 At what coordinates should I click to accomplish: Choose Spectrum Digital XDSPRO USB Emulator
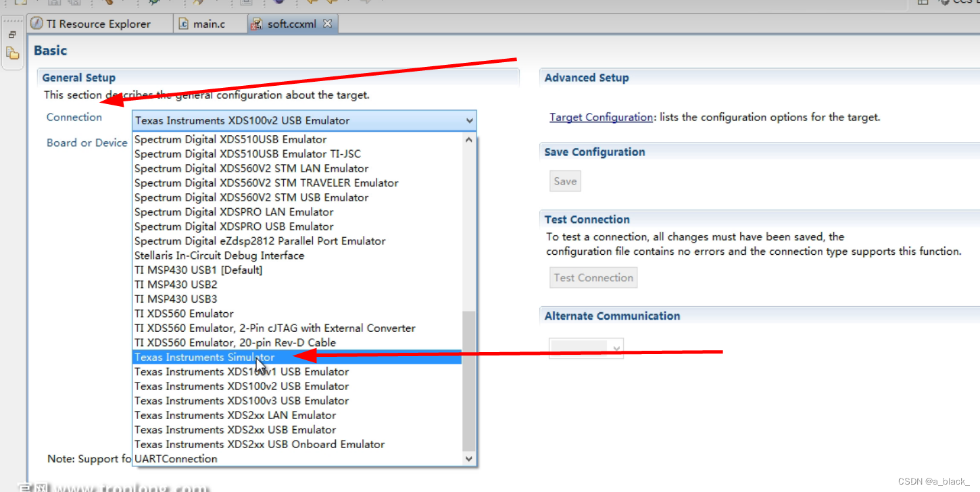coord(297,226)
